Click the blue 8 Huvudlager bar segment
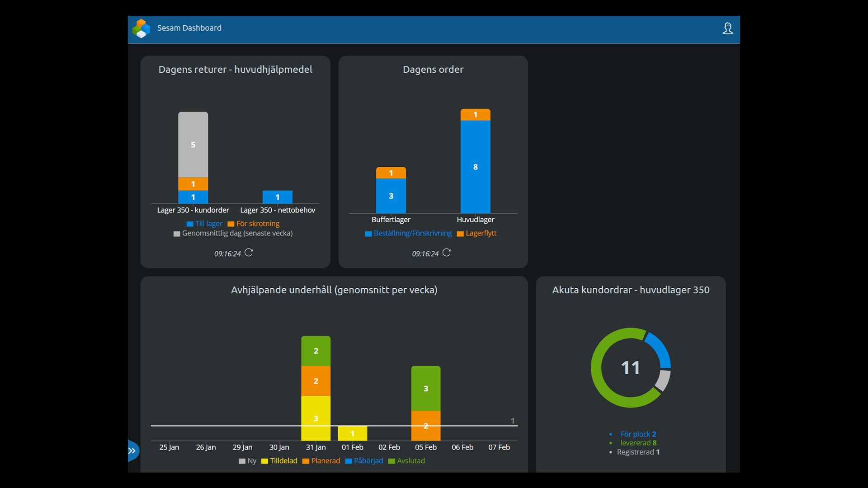 click(475, 167)
